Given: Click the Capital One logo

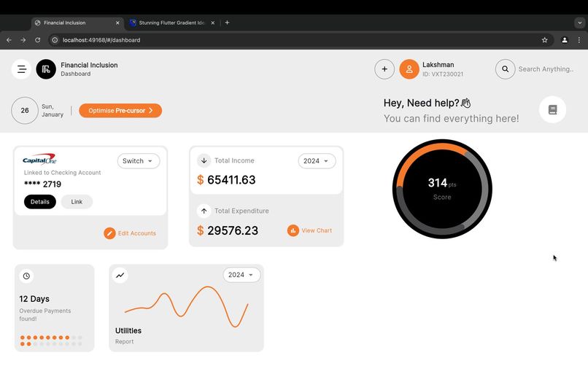Looking at the screenshot, I should [39, 159].
